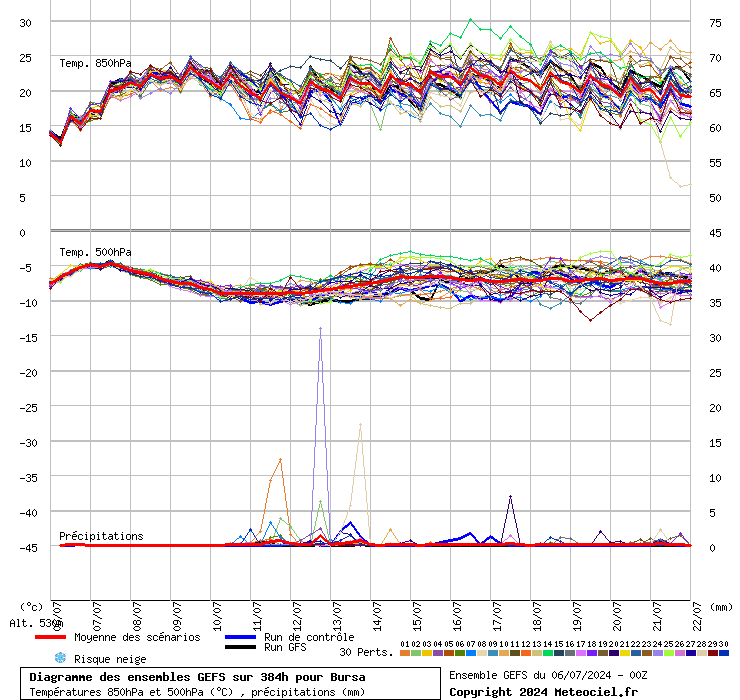Image resolution: width=740 pixels, height=700 pixels.
Task: Select perturbation 18 violet swatch
Action: pyautogui.click(x=591, y=653)
